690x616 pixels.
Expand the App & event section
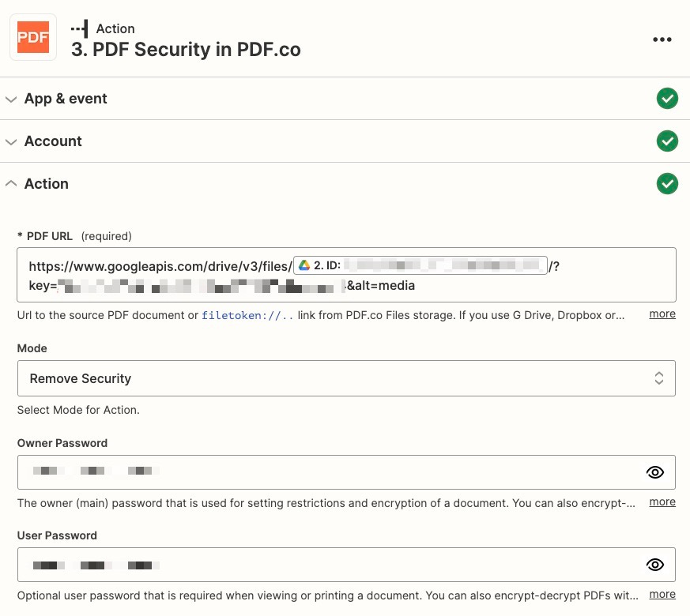(11, 99)
